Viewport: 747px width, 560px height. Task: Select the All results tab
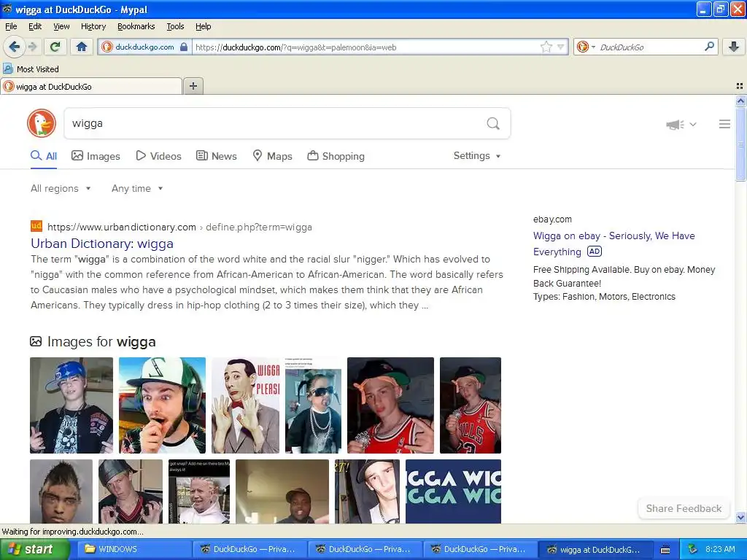point(44,156)
